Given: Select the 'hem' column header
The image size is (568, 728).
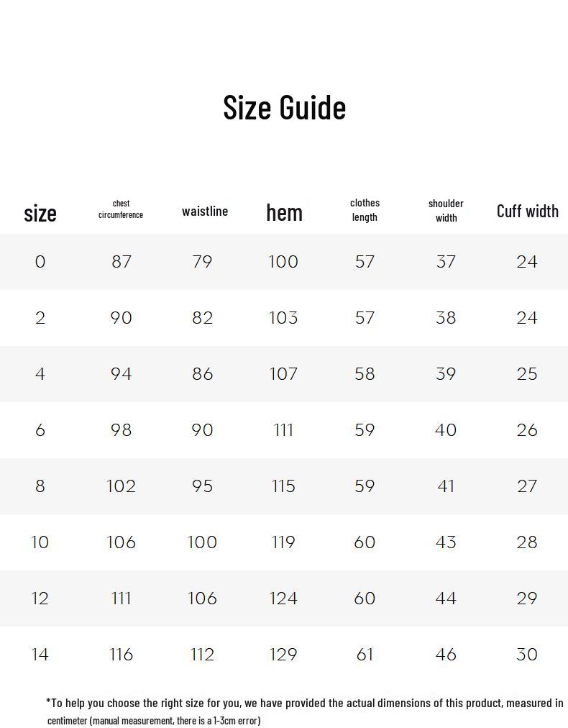Looking at the screenshot, I should pyautogui.click(x=284, y=212).
